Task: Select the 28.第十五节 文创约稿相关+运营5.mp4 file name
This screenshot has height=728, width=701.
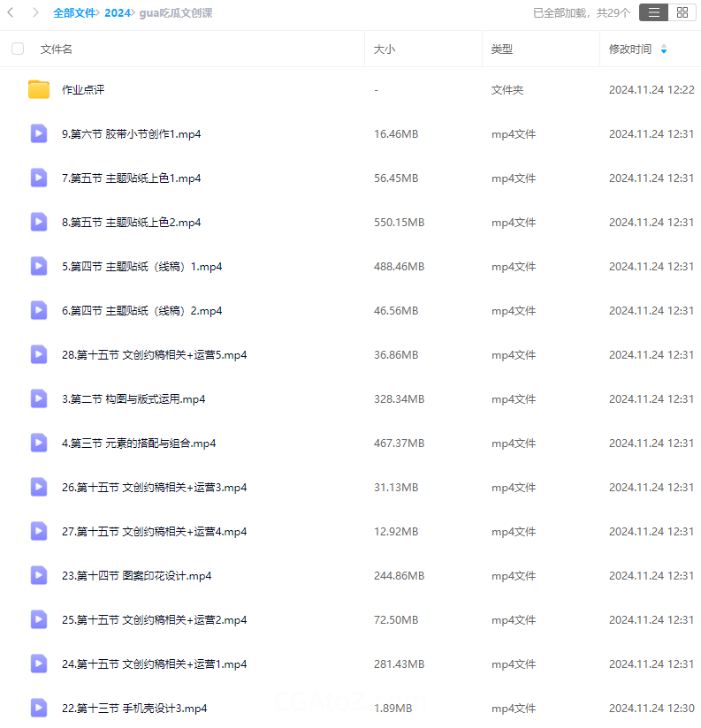Action: pos(154,355)
